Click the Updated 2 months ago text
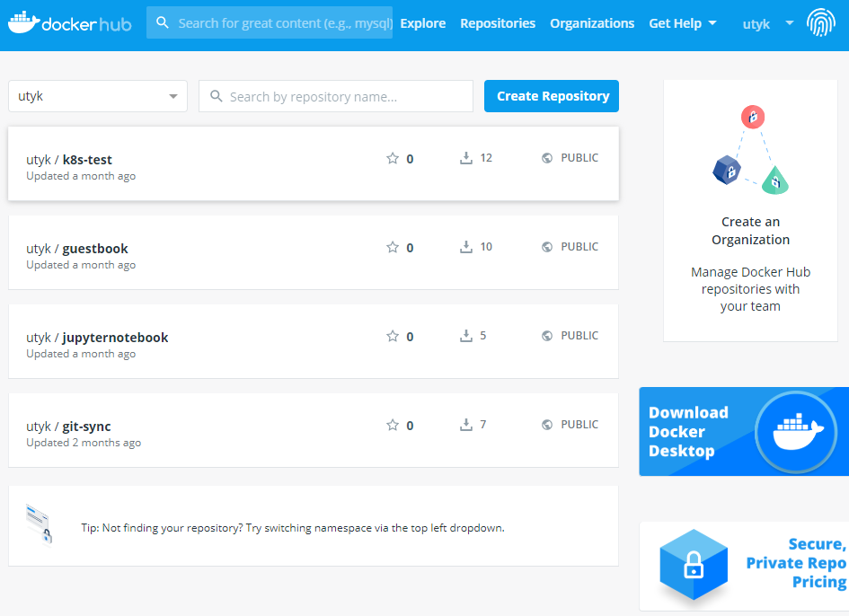 (x=84, y=443)
